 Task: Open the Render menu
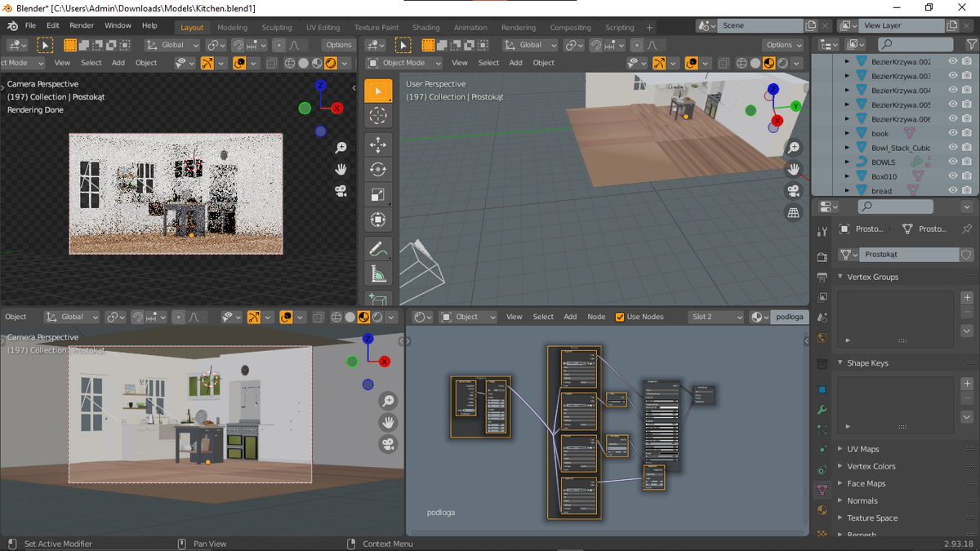coord(81,25)
